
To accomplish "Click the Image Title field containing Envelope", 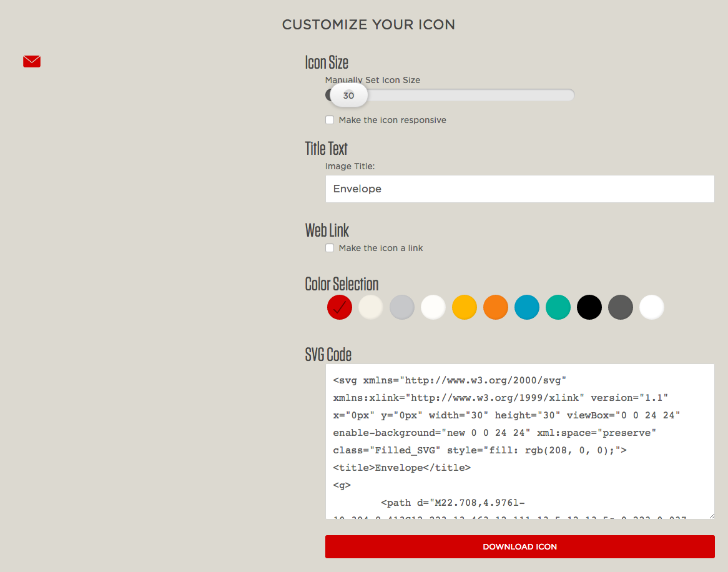I will pyautogui.click(x=519, y=189).
